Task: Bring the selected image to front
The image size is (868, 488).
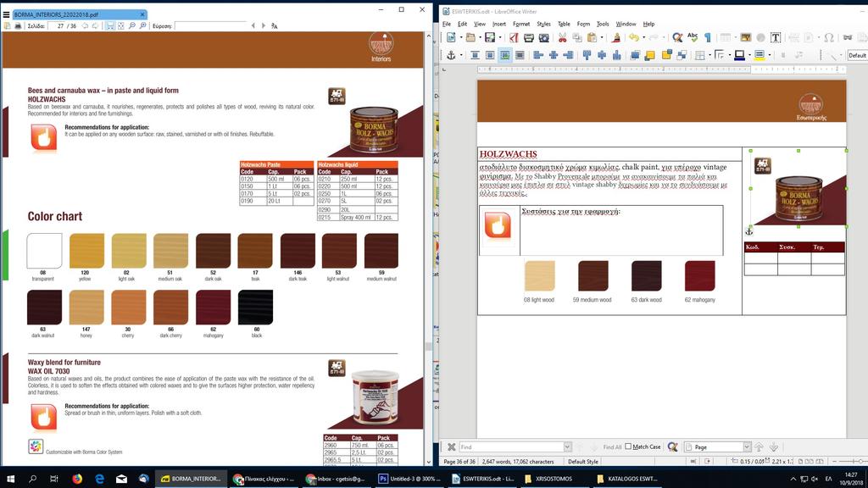Action: [635, 55]
